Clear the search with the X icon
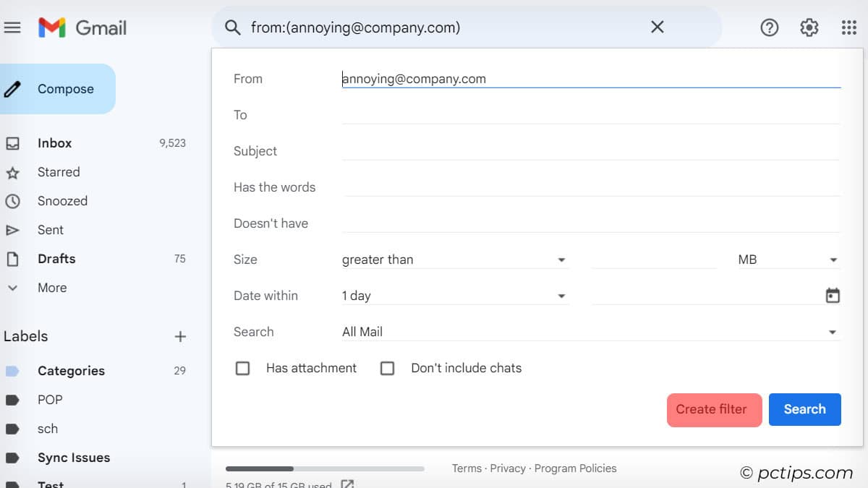Screen dimensions: 868x488 coord(657,27)
